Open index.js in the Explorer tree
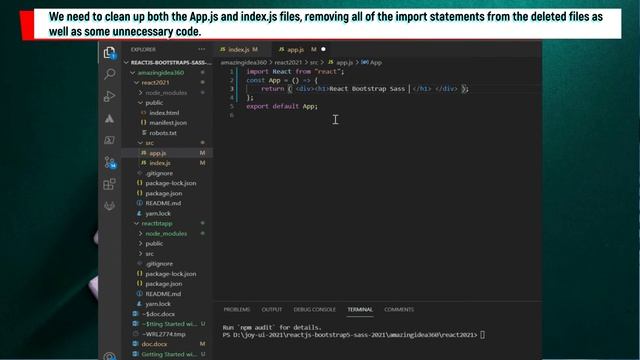 [168, 163]
